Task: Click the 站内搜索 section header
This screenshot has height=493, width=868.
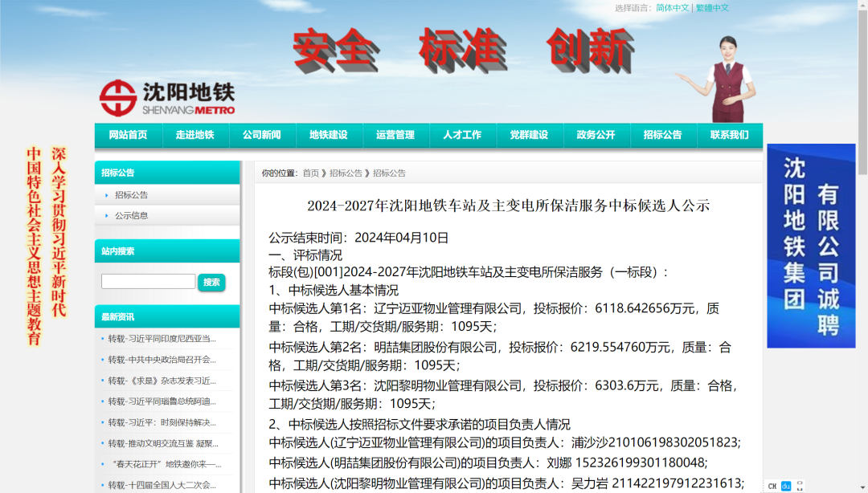Action: click(x=167, y=251)
